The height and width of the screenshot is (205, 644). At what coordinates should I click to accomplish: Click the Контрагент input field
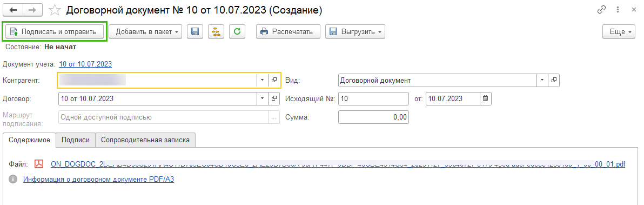[157, 80]
